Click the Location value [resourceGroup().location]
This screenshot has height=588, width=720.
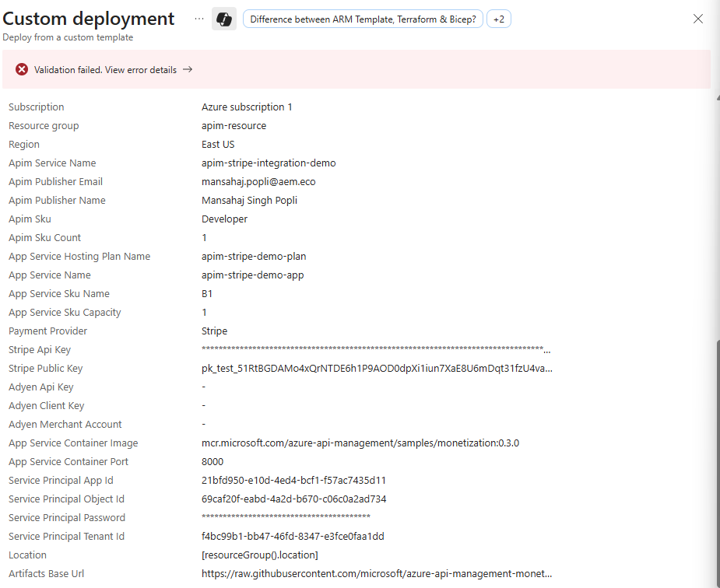[x=260, y=555]
